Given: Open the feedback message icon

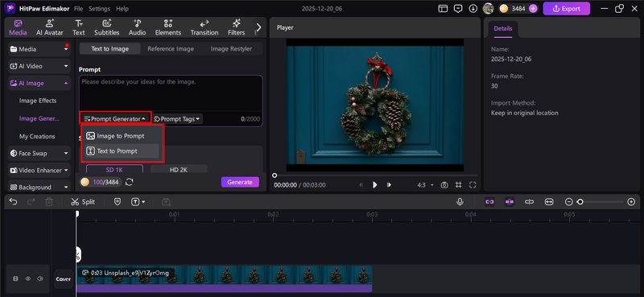Looking at the screenshot, I should click(458, 9).
